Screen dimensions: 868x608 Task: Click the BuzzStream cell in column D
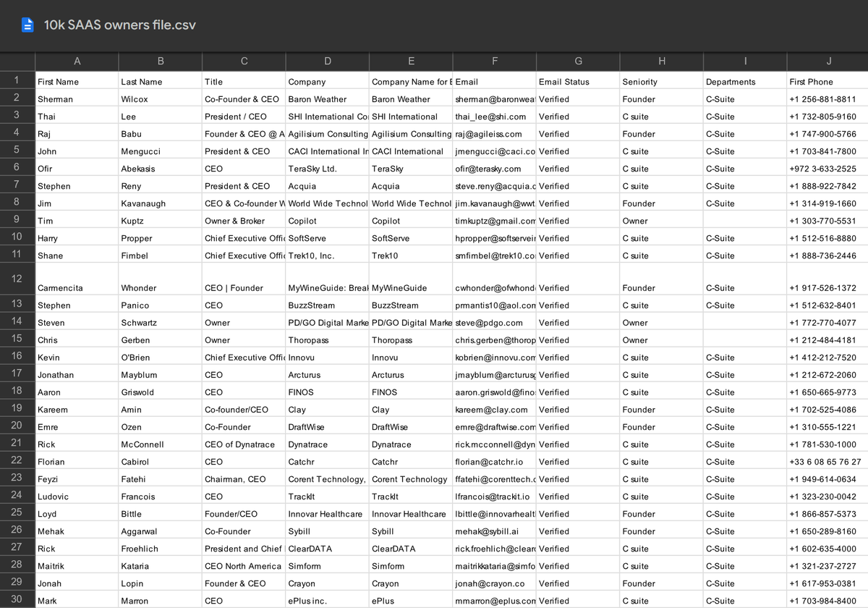coord(328,305)
